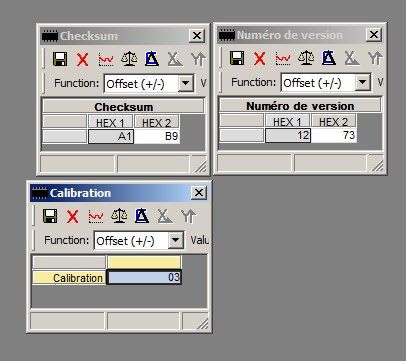Viewport: 406px width, 361px height.
Task: Click chip icon in Checksum title bar
Action: pos(50,36)
